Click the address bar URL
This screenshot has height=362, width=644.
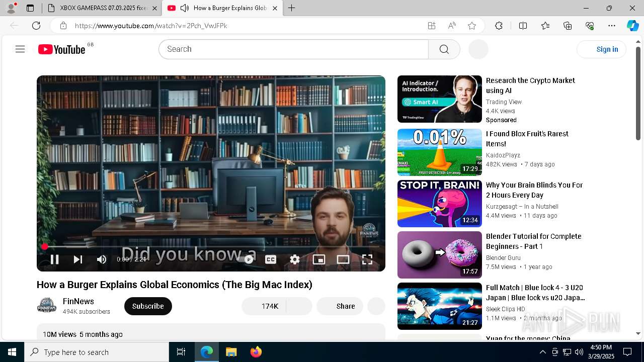pyautogui.click(x=151, y=26)
